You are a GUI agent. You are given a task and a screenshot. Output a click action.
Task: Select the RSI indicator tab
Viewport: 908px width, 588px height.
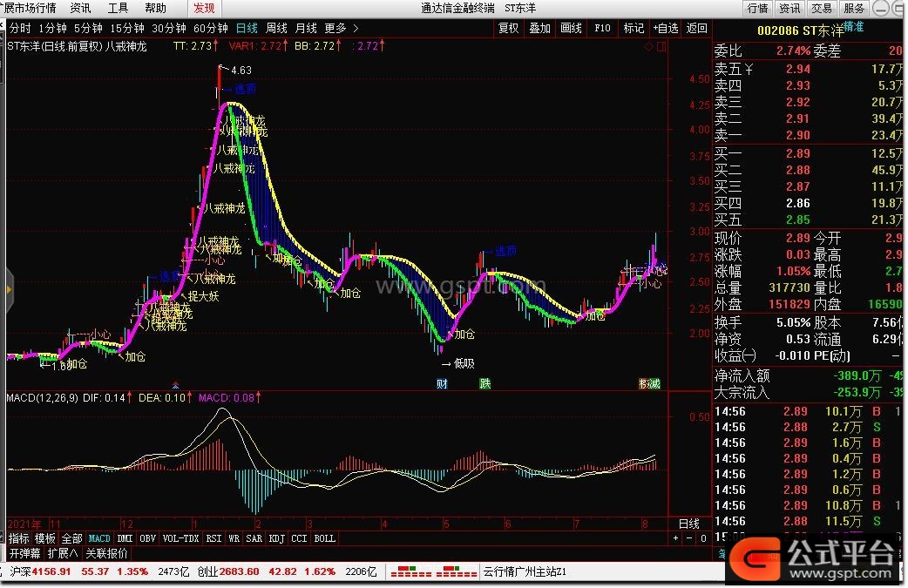pyautogui.click(x=213, y=538)
